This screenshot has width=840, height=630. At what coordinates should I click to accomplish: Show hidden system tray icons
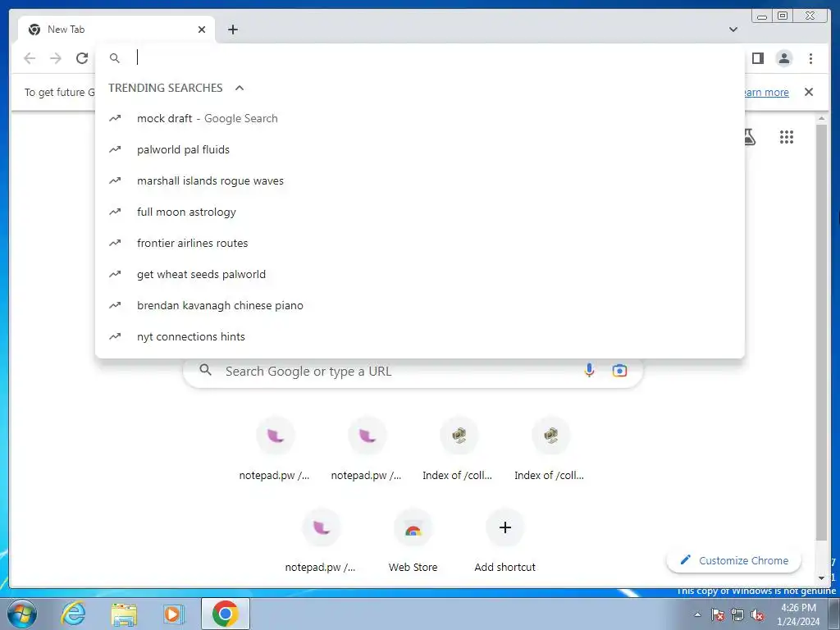click(697, 614)
